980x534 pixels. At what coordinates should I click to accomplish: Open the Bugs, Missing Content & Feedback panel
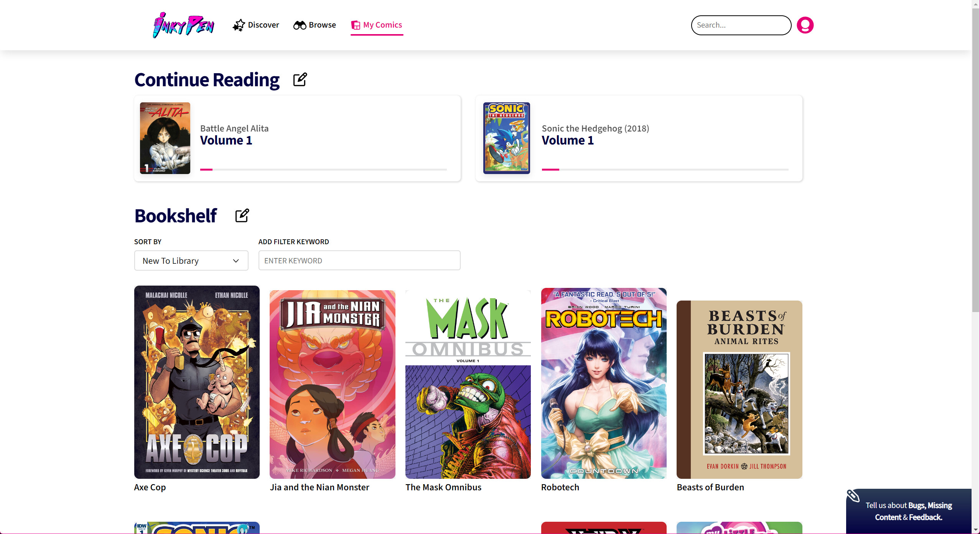coord(909,511)
